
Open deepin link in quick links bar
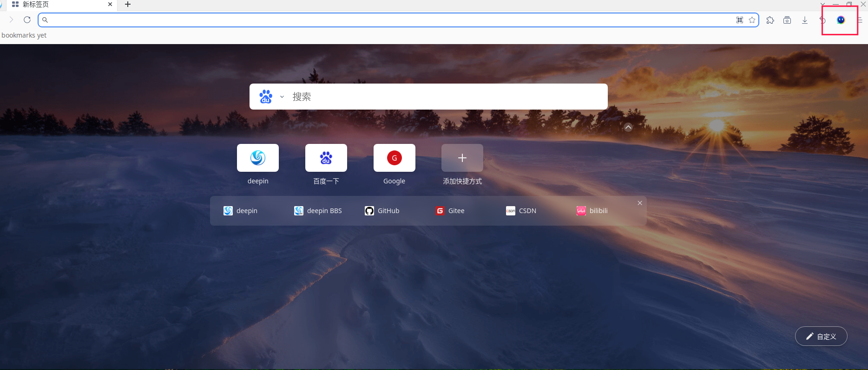[x=241, y=211]
